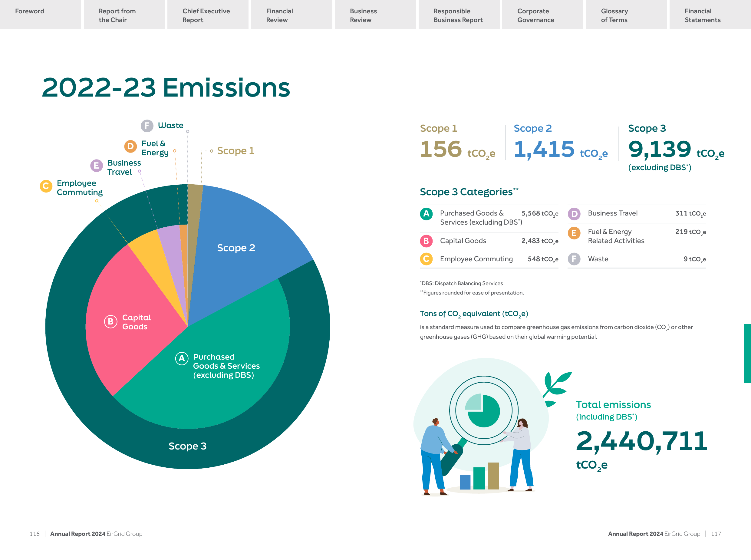Open the Foreword tab

[40, 14]
